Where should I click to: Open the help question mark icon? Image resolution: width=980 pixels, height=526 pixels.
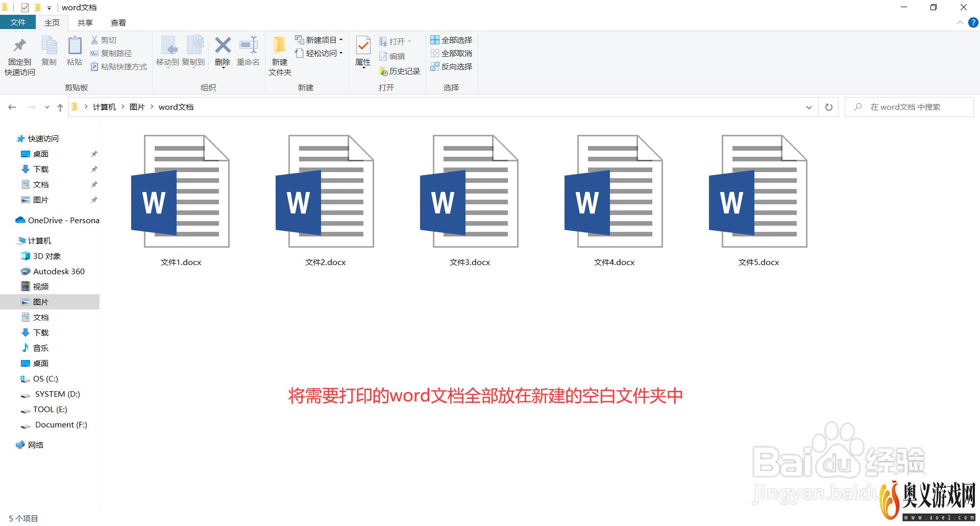(973, 22)
